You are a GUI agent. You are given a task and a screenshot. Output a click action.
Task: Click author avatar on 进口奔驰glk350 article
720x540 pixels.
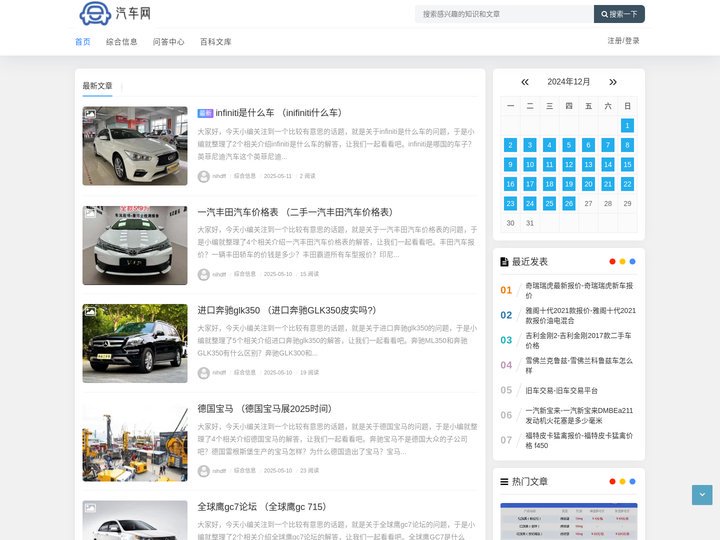pyautogui.click(x=203, y=373)
